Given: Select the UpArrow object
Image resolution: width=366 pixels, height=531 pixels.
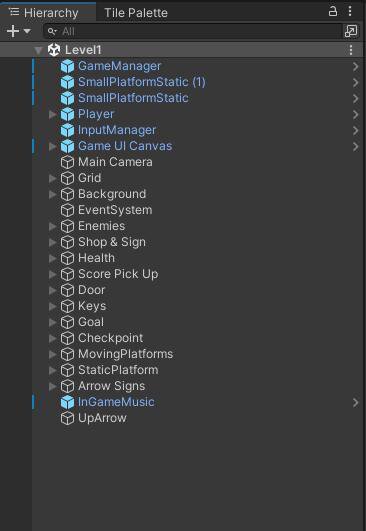Looking at the screenshot, I should pos(102,418).
